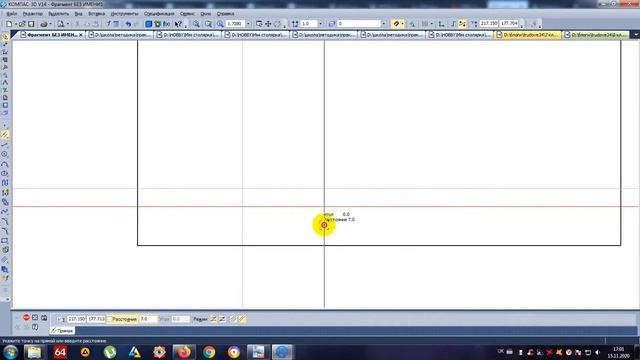This screenshot has height=360, width=640.
Task: Click the Create object icon beside Stop
Action: [x=35, y=317]
